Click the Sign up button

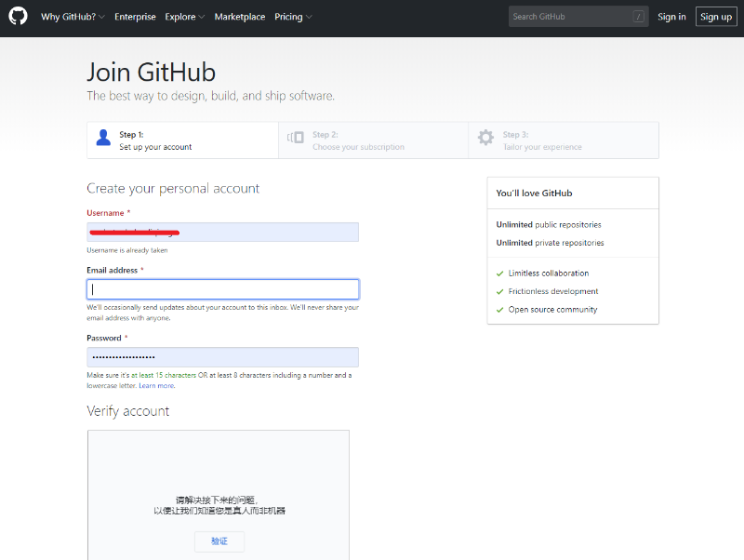pos(716,17)
